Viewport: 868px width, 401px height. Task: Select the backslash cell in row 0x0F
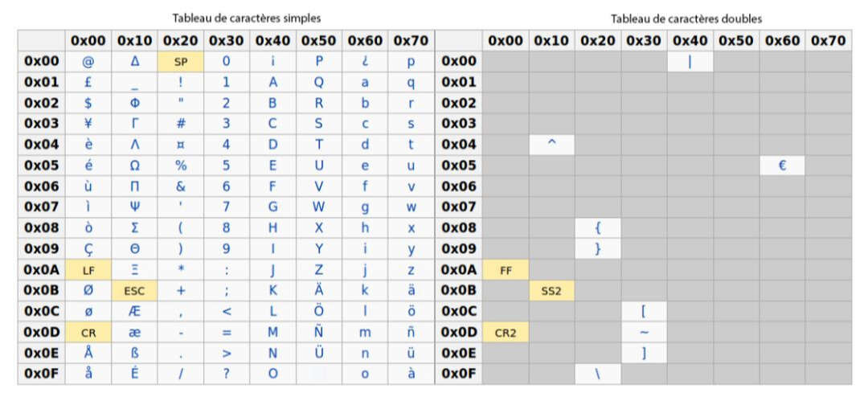pos(598,374)
